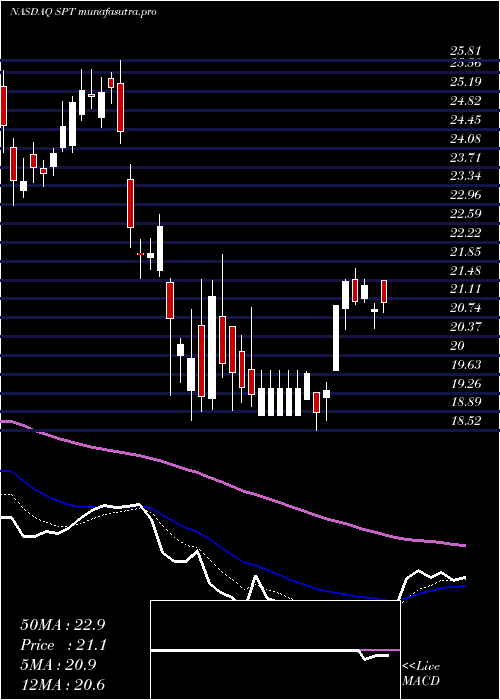Click the 23.71 price level label

[x=465, y=157]
